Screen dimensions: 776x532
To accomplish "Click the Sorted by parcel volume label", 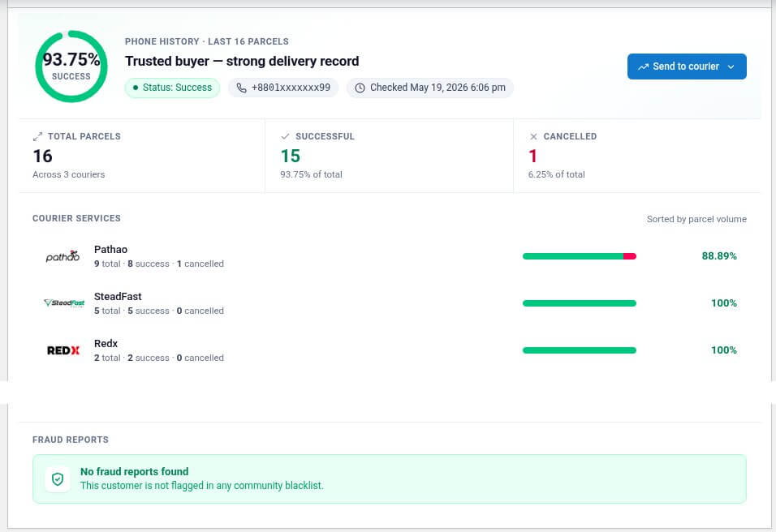I will 696,219.
